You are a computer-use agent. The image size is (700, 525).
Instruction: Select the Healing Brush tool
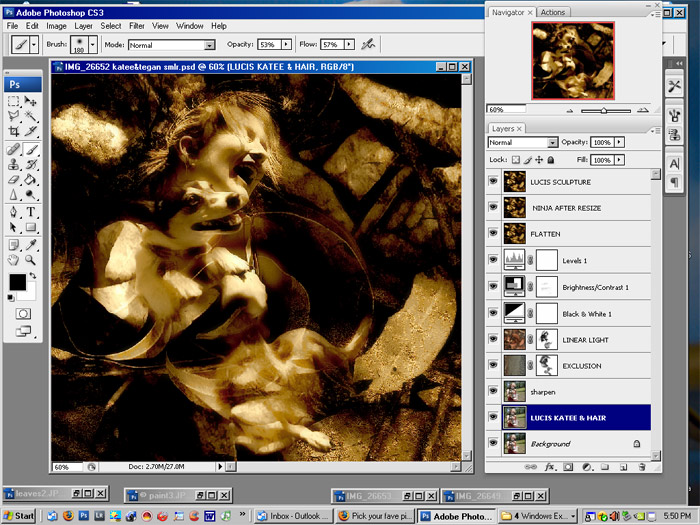tap(14, 149)
